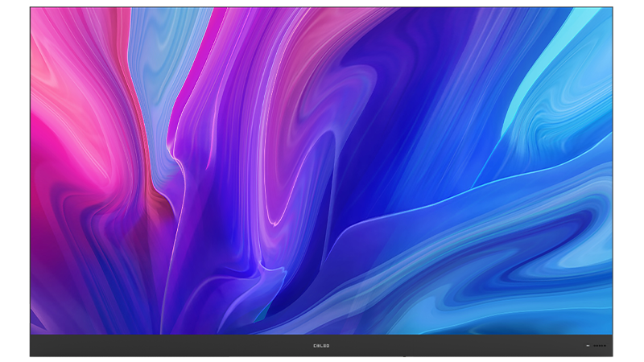Click the royal blue wave just above the logo
This screenshot has width=644, height=362.
(x=322, y=318)
